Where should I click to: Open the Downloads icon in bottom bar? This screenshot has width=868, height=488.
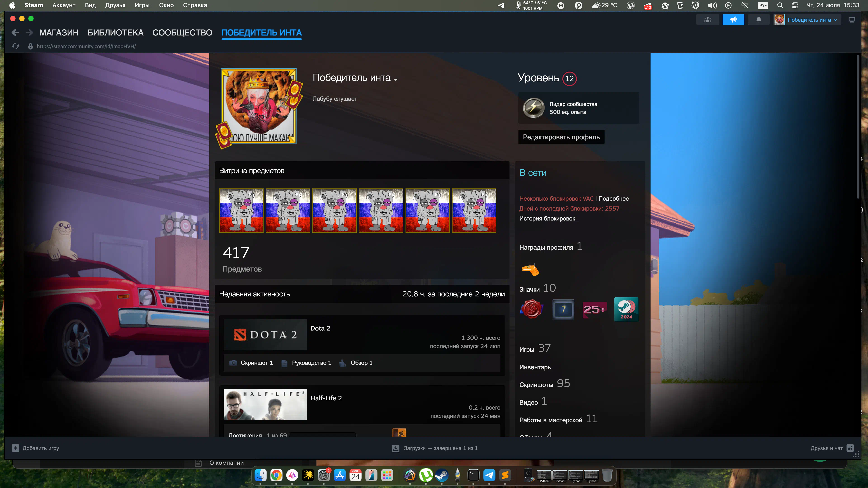click(396, 448)
